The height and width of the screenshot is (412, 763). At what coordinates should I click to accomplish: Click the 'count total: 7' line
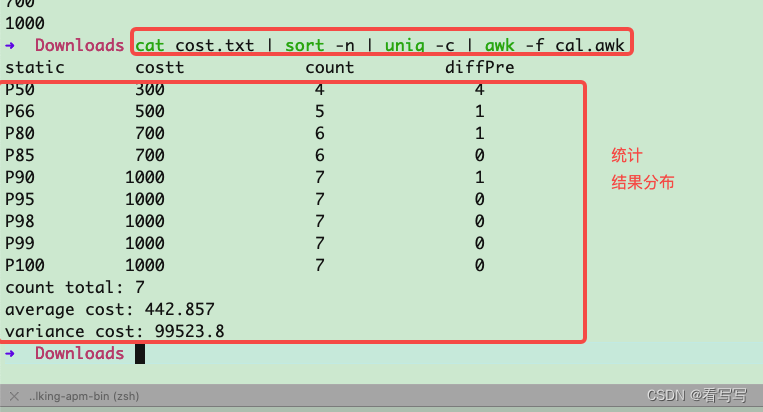74,287
